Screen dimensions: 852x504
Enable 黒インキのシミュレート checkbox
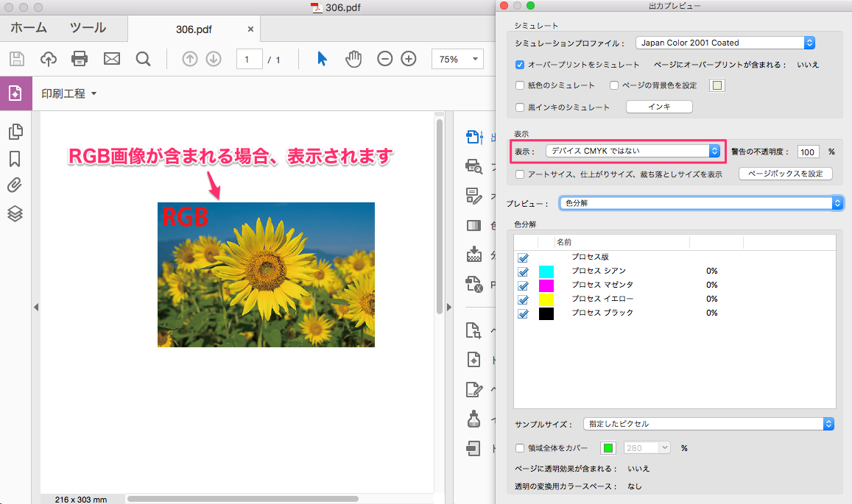click(519, 107)
